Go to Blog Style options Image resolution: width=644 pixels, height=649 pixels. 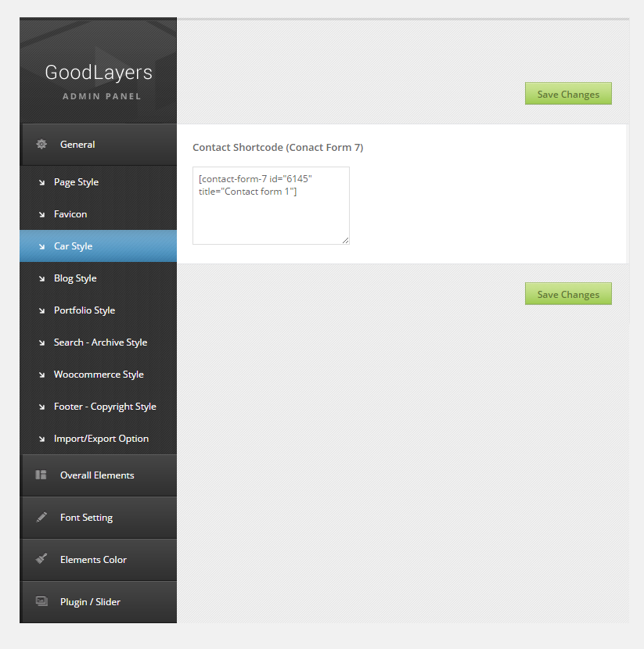[x=98, y=278]
